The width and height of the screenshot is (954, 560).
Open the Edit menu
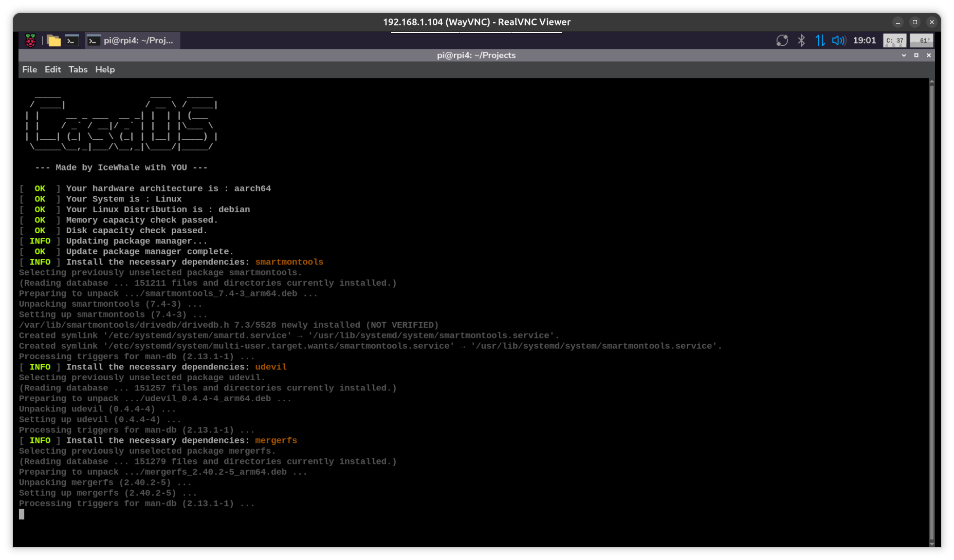[52, 69]
